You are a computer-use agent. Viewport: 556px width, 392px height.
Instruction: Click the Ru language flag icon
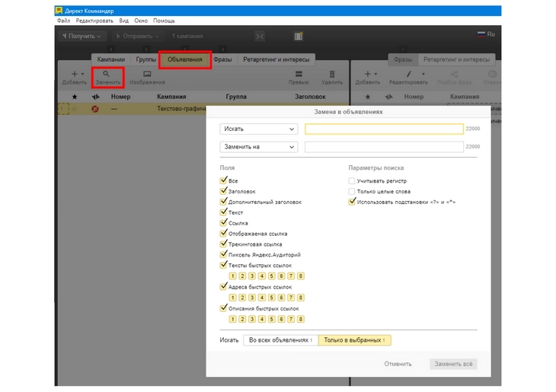pyautogui.click(x=481, y=34)
